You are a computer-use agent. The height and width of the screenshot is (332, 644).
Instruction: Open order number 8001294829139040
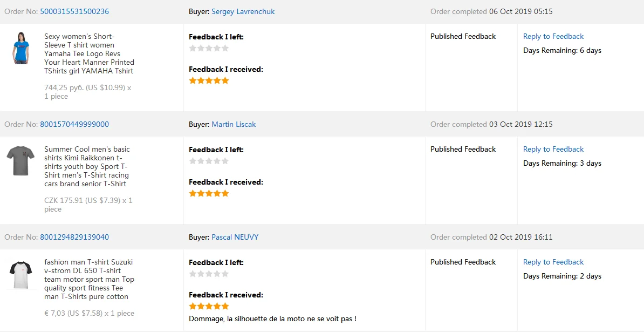pyautogui.click(x=74, y=237)
